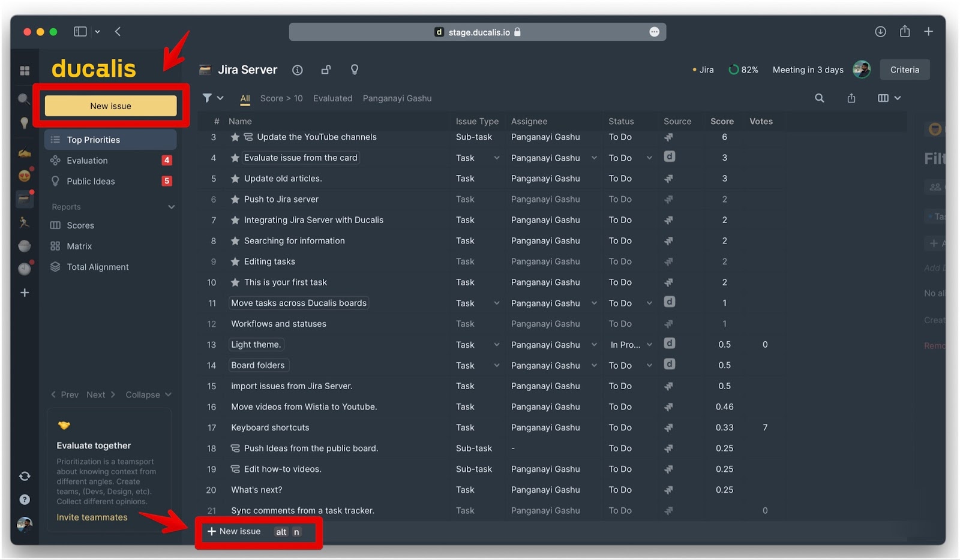Switch to the 'Score > 10' filter tab
Viewport: 960px width, 560px height.
tap(281, 98)
